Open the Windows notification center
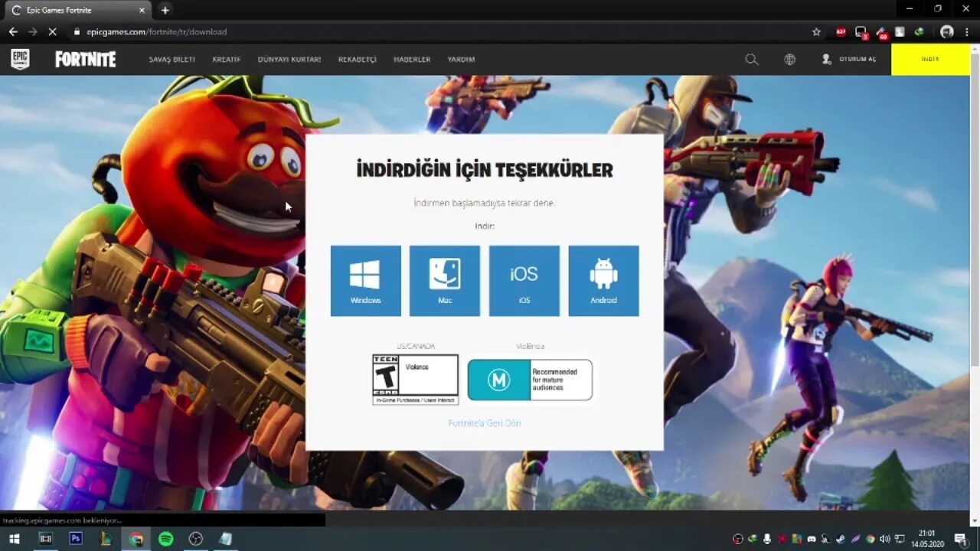The height and width of the screenshot is (551, 980). coord(960,539)
